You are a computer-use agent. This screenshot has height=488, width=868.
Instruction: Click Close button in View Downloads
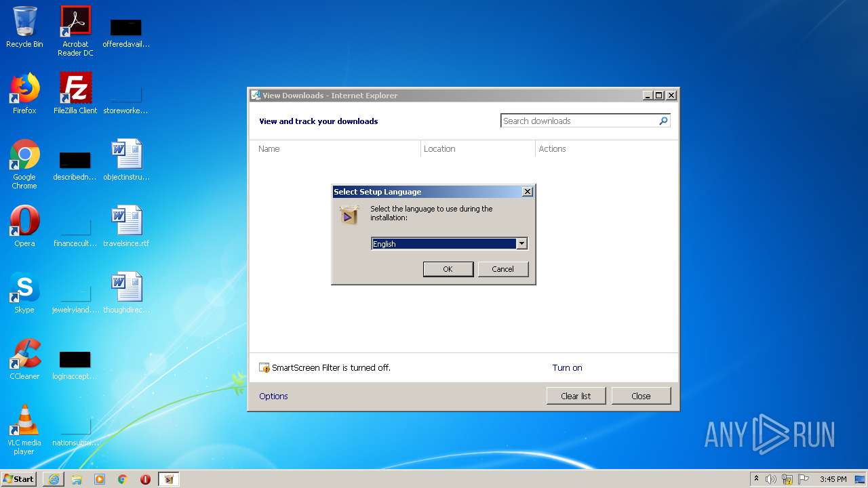(641, 396)
